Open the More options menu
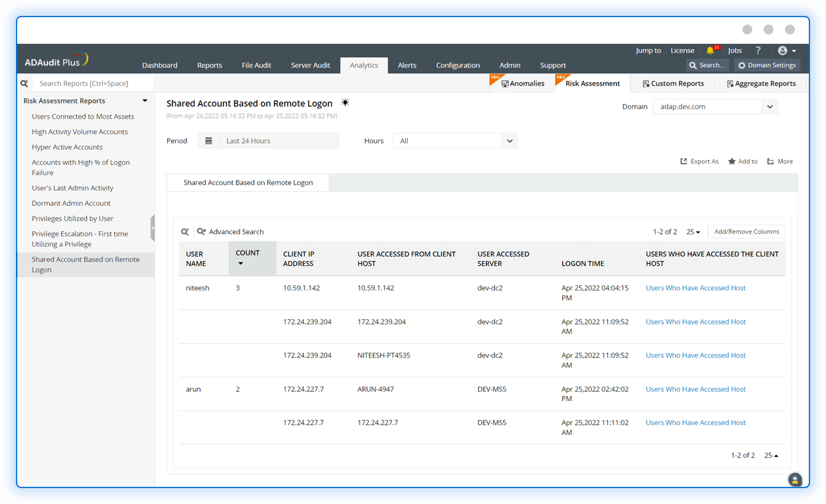The height and width of the screenshot is (504, 826). [x=780, y=161]
